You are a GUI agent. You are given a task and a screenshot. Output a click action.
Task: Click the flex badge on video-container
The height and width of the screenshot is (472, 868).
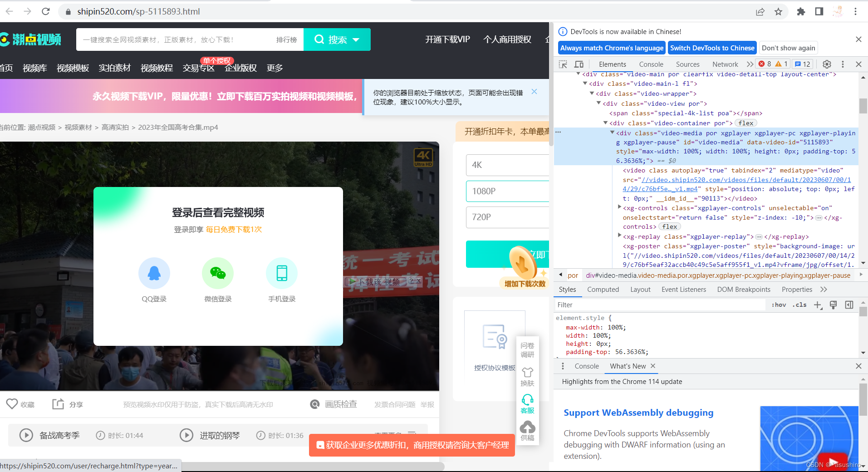pos(745,123)
